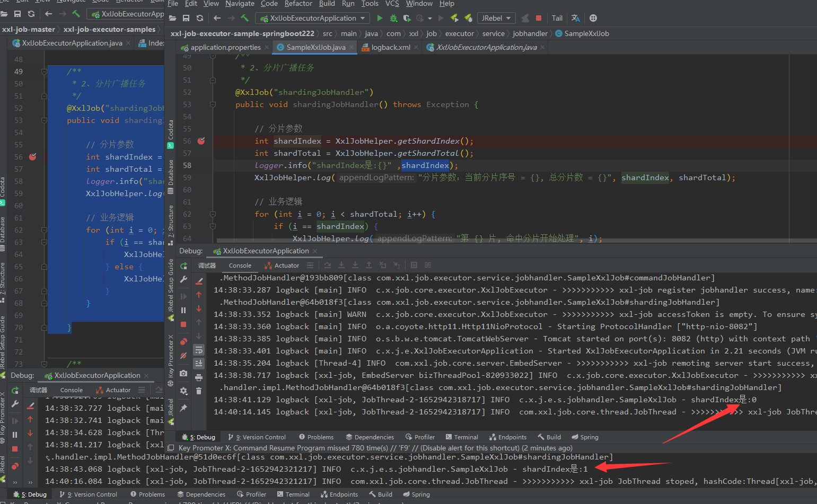
Task: Toggle breakpoint on line 56 in SampleXxlJob.java
Action: [x=201, y=141]
